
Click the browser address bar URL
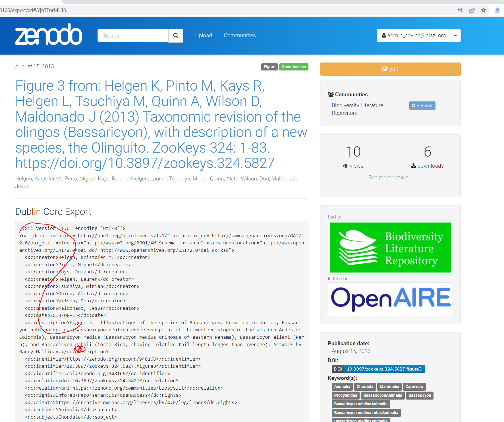(33, 10)
